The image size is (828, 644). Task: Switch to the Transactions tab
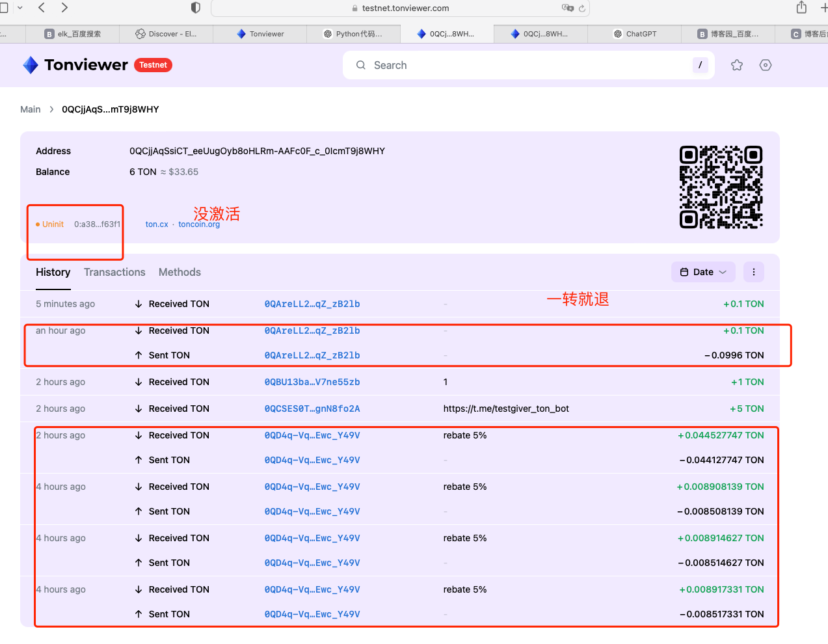click(114, 273)
